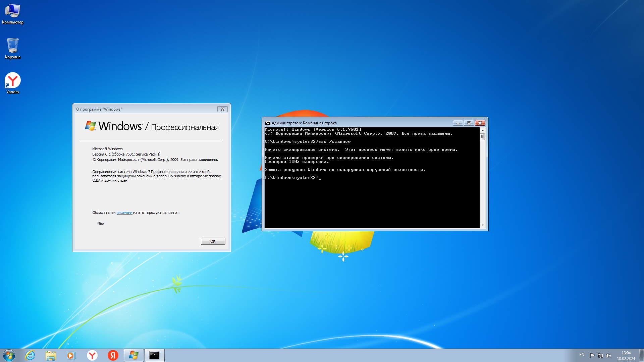Launch Internet Explorer from the taskbar

pos(30,355)
